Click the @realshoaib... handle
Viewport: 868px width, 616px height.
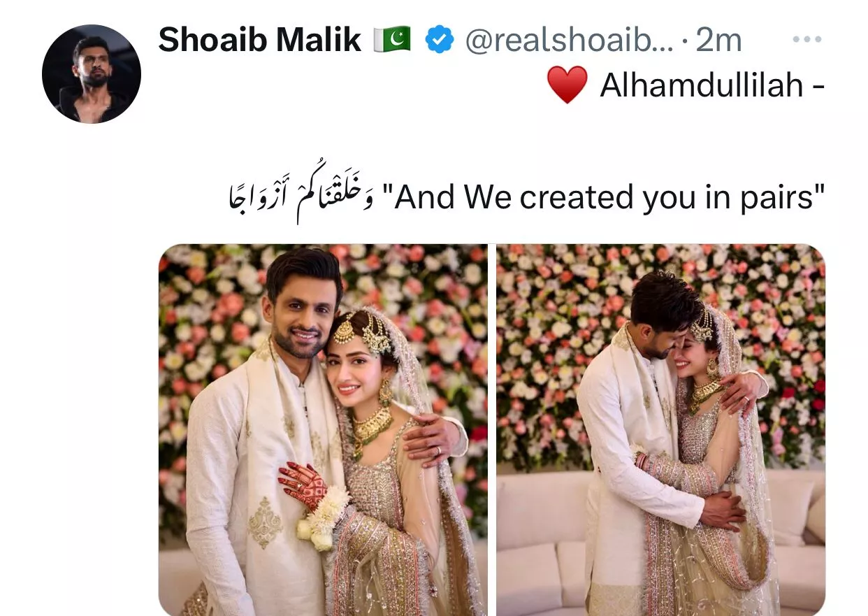click(569, 41)
